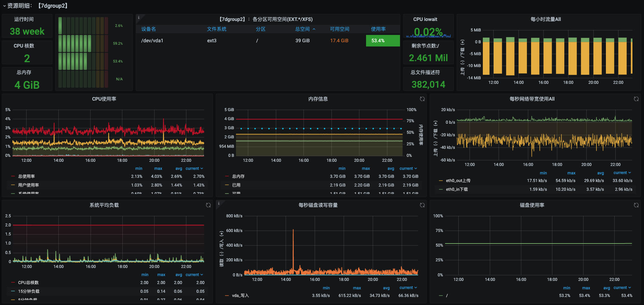Open 每秒网络带宽使用All panel title menu
The height and width of the screenshot is (305, 644).
(x=532, y=99)
